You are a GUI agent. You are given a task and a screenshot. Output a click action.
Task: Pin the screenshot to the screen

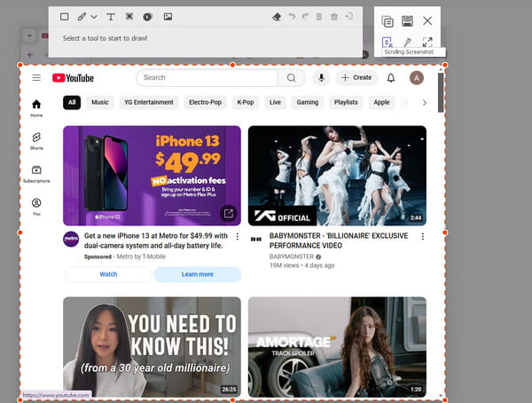click(x=407, y=42)
